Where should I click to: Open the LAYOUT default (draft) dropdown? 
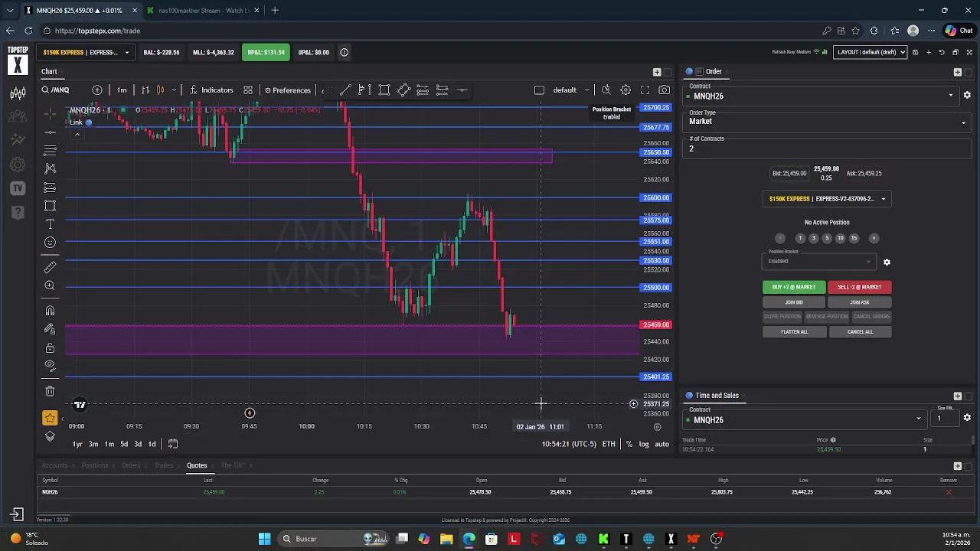[x=871, y=52]
